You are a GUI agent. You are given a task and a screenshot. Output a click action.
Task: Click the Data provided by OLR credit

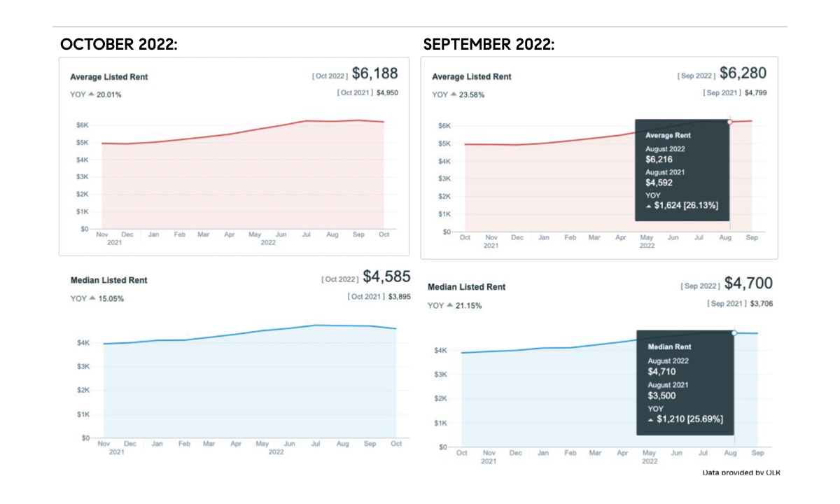[741, 472]
